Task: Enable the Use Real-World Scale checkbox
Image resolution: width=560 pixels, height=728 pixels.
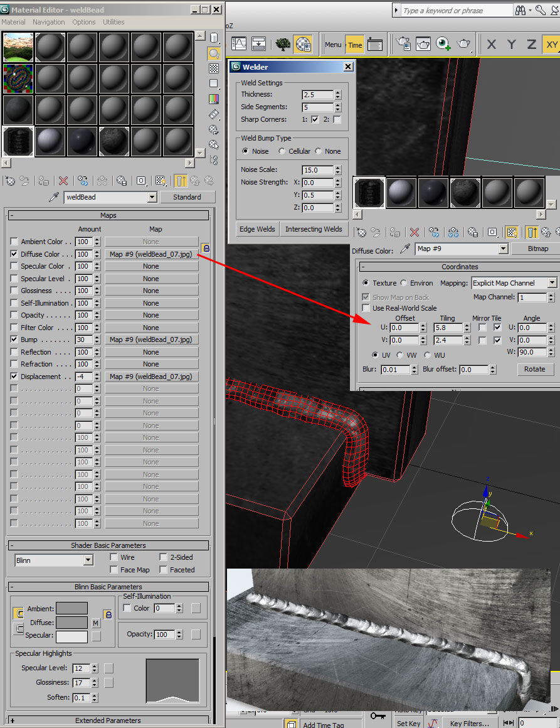Action: 366,308
